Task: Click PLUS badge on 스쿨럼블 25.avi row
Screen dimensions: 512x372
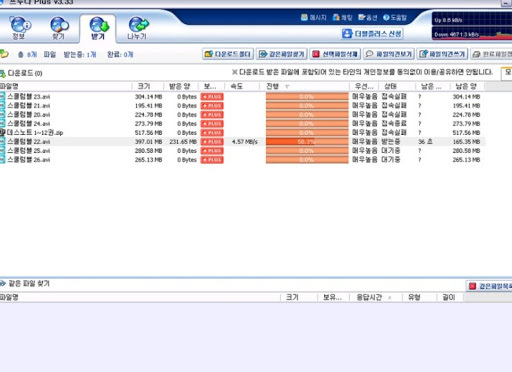Action: (x=212, y=151)
